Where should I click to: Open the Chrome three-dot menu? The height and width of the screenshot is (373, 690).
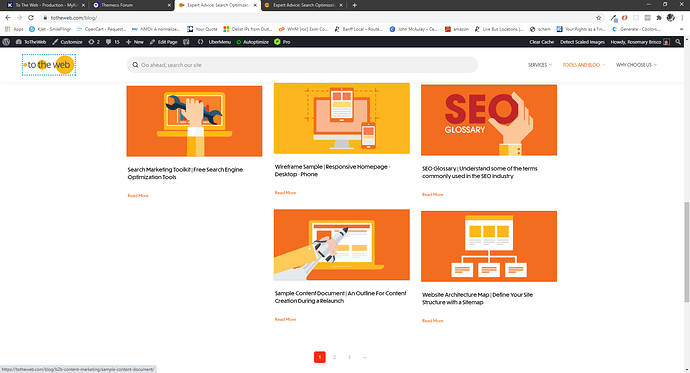[683, 18]
